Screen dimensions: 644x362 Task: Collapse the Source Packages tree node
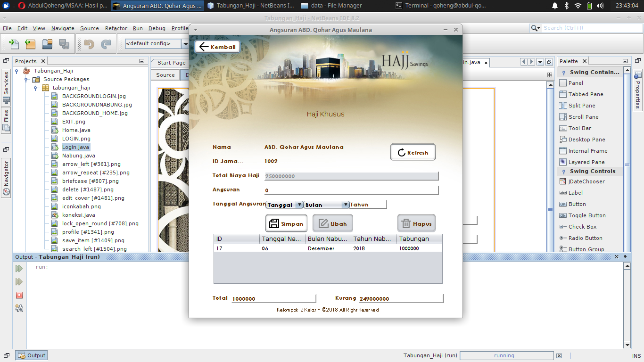pyautogui.click(x=26, y=80)
